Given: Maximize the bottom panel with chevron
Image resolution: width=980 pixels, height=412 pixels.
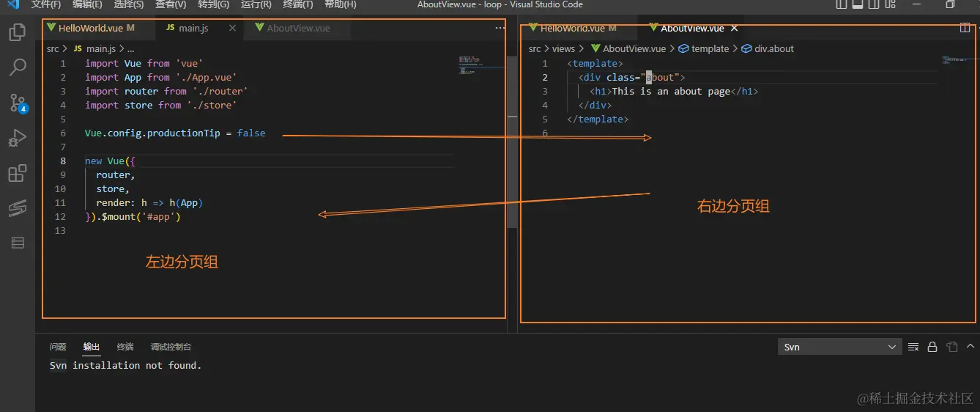Looking at the screenshot, I should 970,347.
